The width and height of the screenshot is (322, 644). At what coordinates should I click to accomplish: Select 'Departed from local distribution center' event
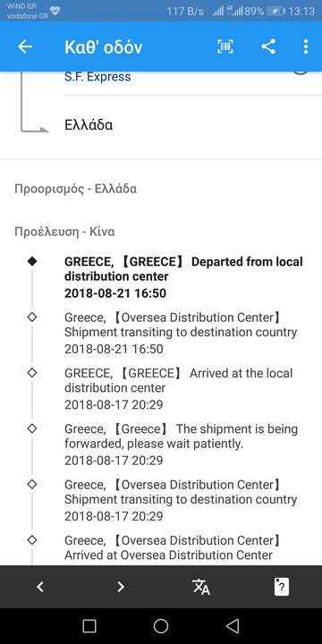coord(183,277)
